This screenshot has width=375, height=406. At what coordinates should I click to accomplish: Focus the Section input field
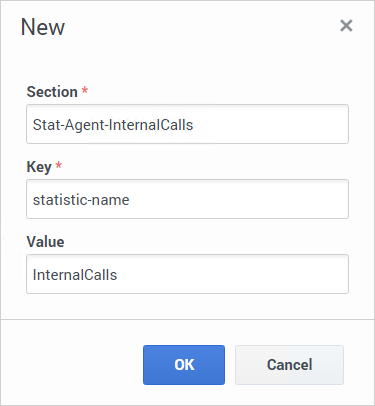[x=187, y=124]
